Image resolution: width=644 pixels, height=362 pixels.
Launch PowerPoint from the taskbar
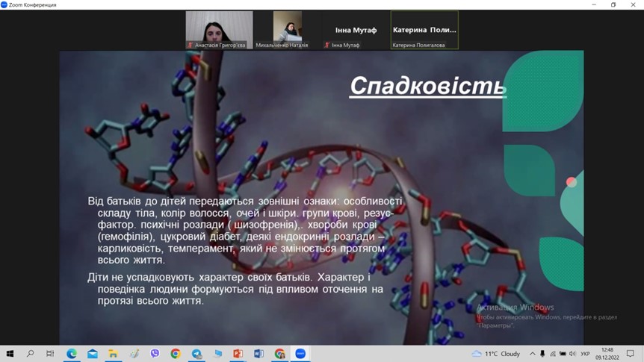click(x=238, y=354)
